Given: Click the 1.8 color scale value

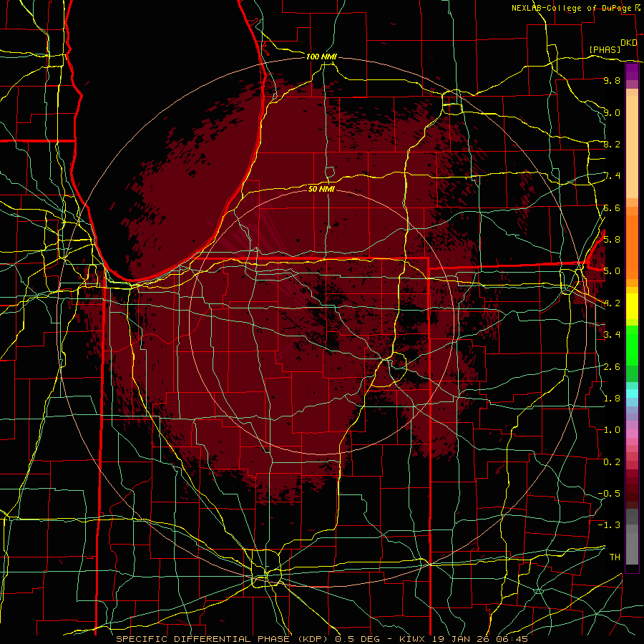Looking at the screenshot, I should 612,398.
